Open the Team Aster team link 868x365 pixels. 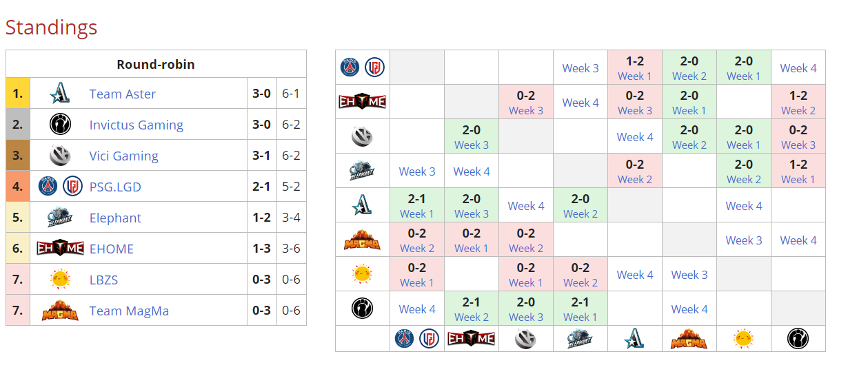point(123,94)
